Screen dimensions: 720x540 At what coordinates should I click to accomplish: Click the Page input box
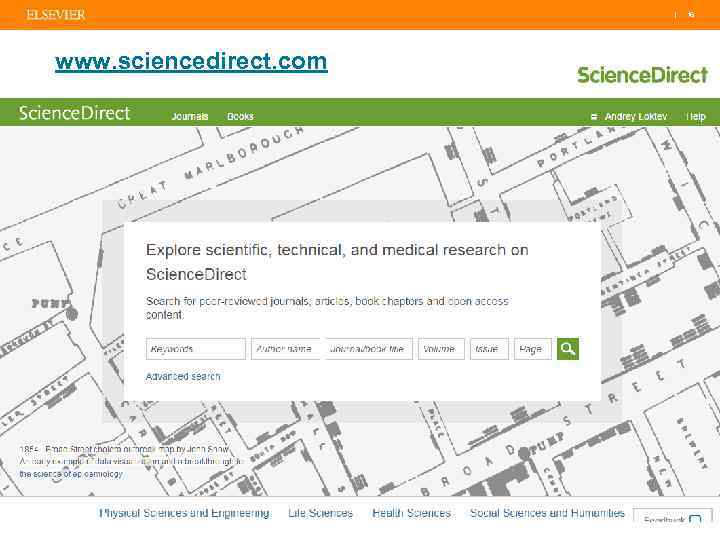(533, 349)
